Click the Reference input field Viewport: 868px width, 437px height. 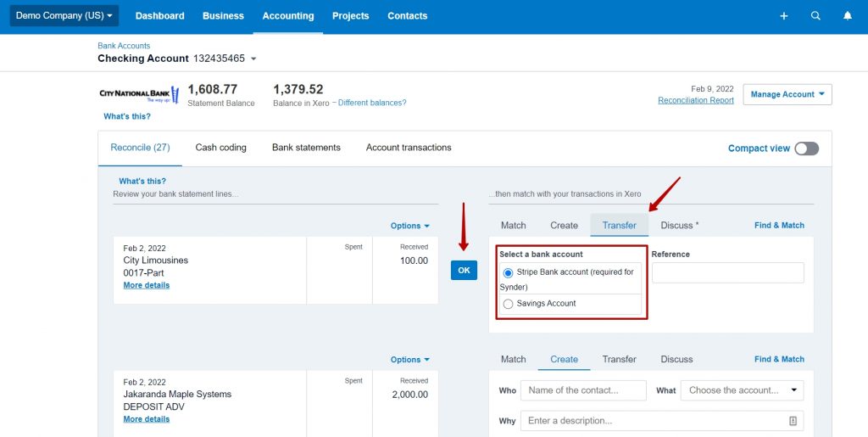(728, 273)
